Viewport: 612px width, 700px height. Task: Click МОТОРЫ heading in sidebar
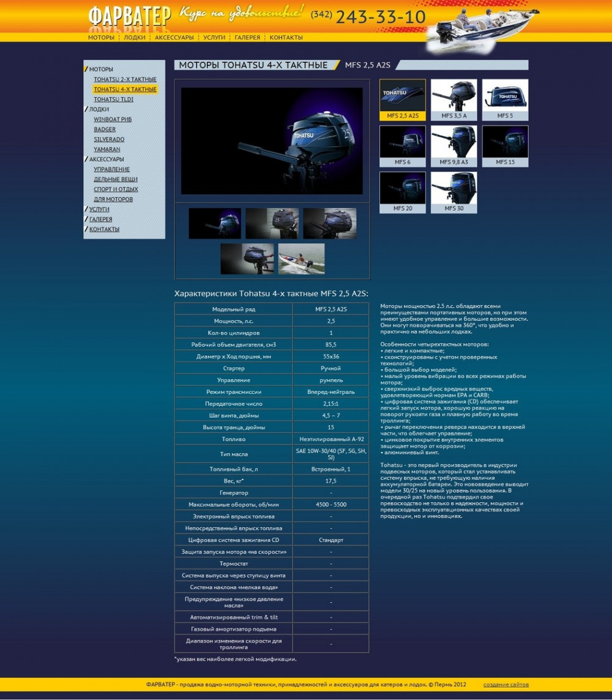click(101, 69)
